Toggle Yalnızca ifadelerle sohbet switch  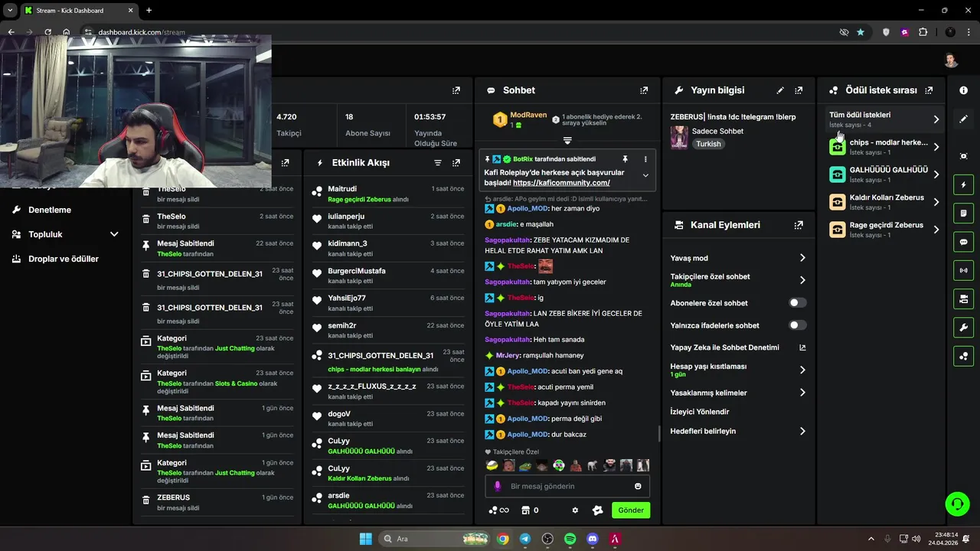(x=798, y=325)
